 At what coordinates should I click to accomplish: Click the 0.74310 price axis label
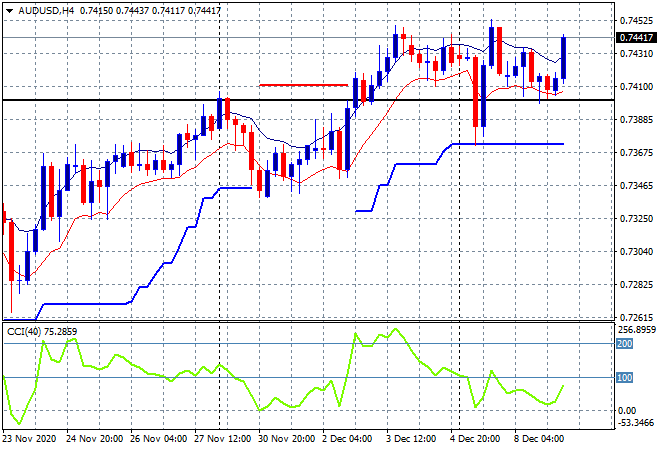pos(636,53)
